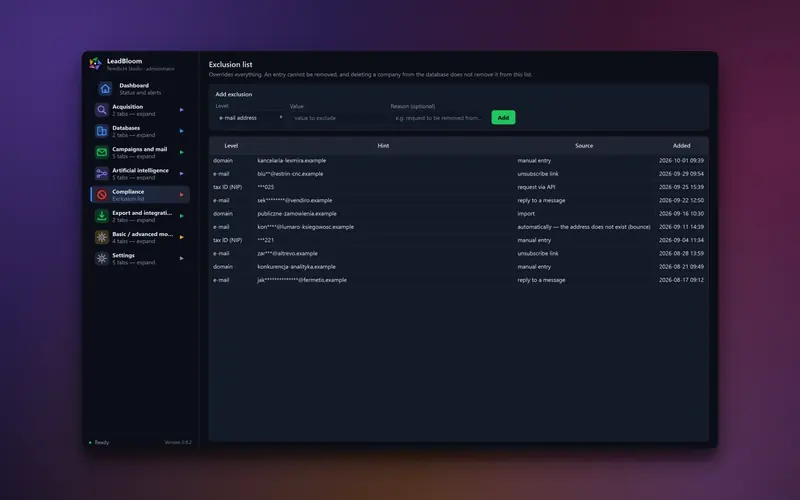Image resolution: width=800 pixels, height=500 pixels.
Task: Click the ***025 tax ID hint
Action: pyautogui.click(x=266, y=187)
